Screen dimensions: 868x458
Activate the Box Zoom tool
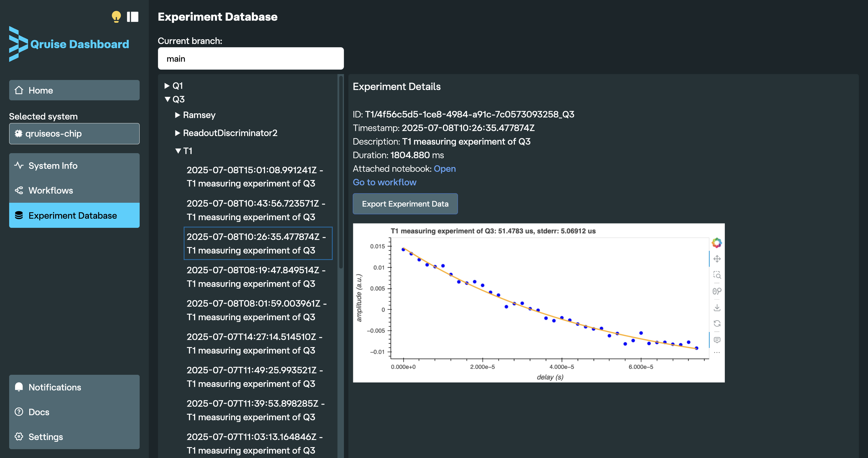(x=717, y=275)
